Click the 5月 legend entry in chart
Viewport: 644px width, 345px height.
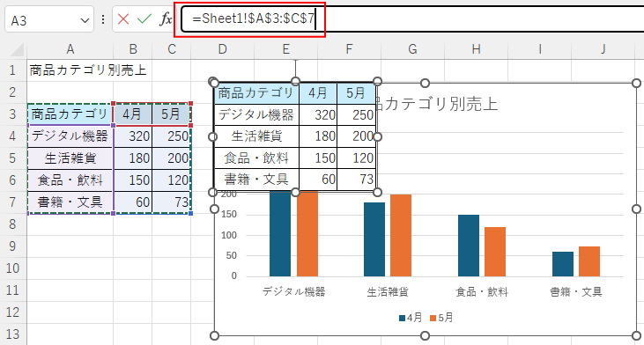pos(441,318)
